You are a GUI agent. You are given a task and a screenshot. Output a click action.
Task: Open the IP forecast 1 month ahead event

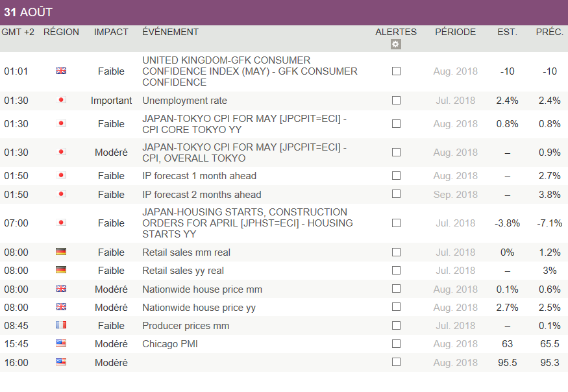(199, 176)
